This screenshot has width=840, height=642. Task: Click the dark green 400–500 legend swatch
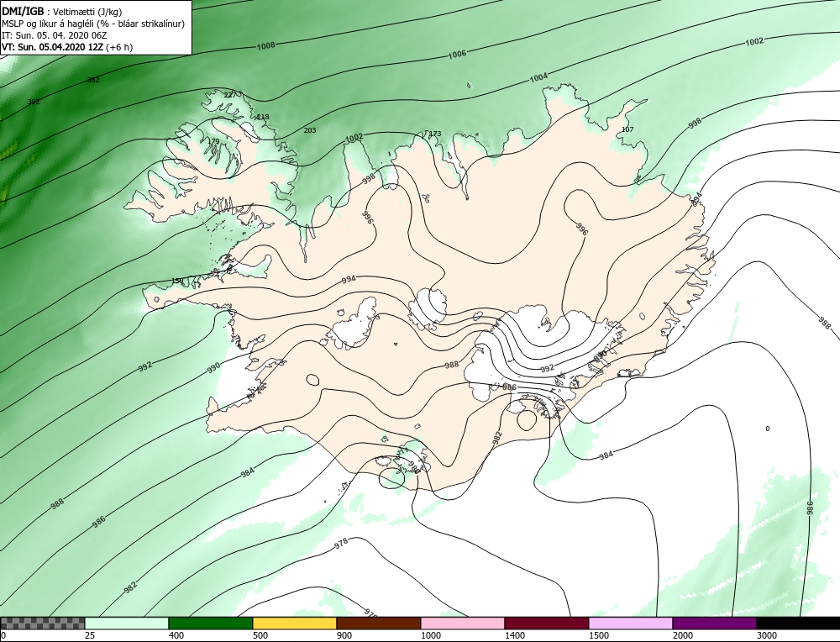coord(211,624)
